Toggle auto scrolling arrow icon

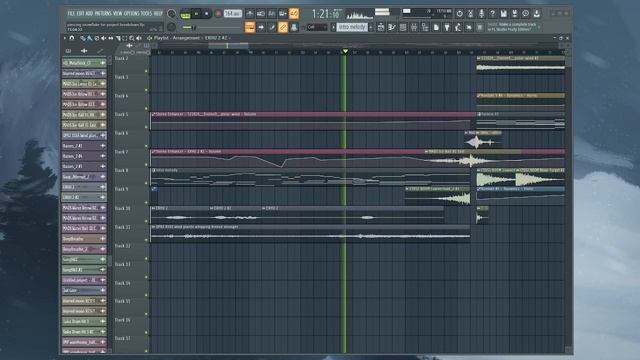[261, 27]
